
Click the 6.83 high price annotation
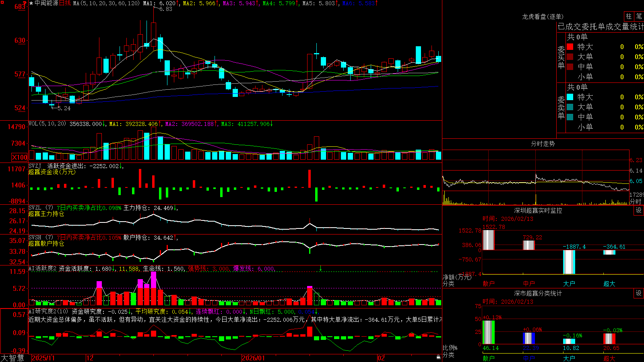pos(165,9)
